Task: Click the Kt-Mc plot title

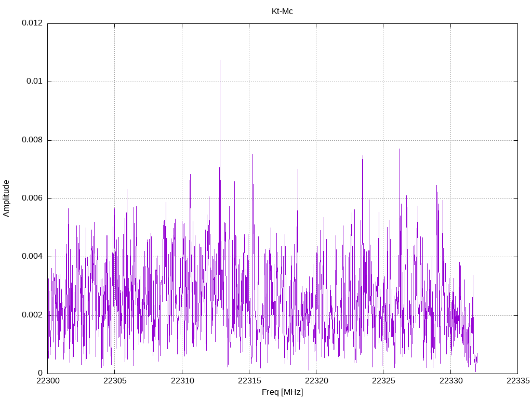Action: [x=282, y=11]
